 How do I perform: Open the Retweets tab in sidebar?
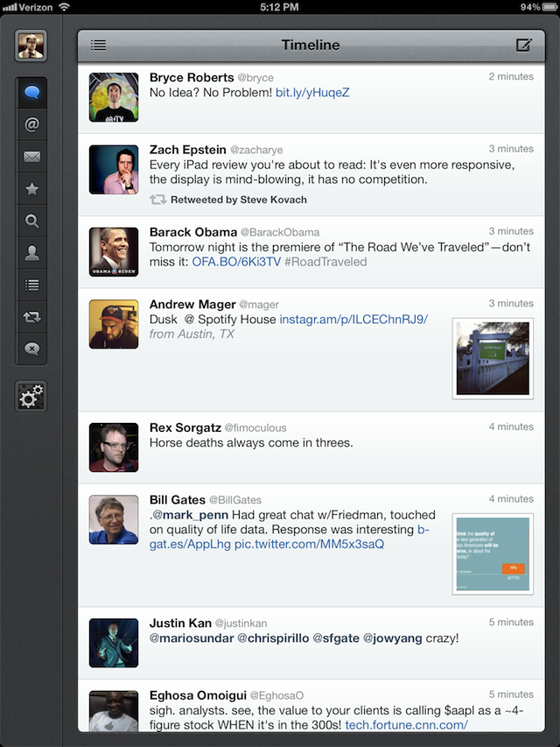(31, 317)
